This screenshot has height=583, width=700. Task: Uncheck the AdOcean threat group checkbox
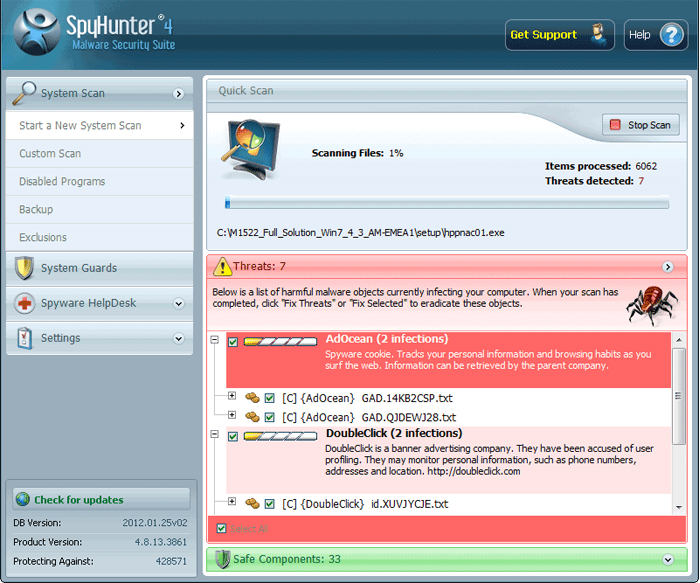tap(233, 342)
